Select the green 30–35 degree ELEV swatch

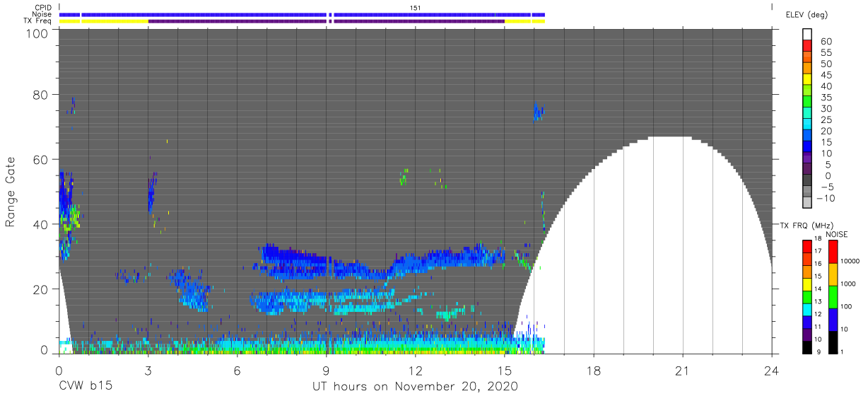(807, 103)
